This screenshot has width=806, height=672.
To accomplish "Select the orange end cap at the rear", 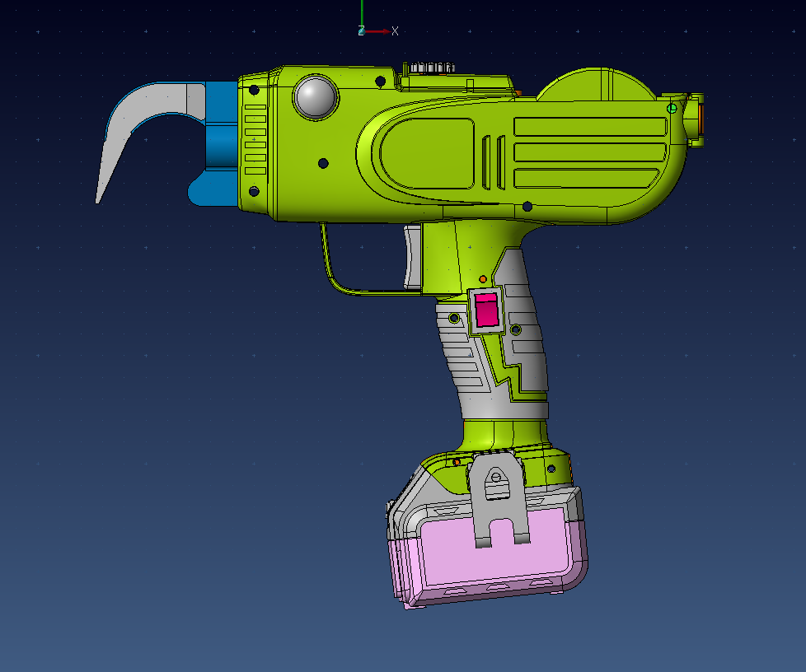I will [701, 119].
